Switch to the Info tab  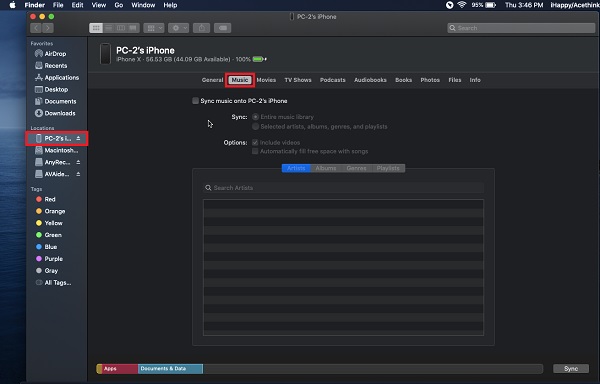[x=475, y=80]
